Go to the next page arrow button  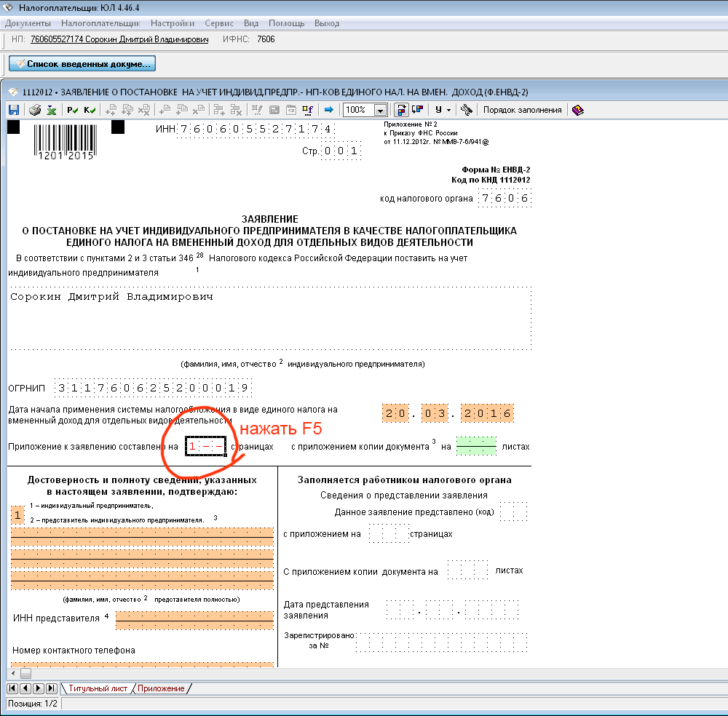click(x=38, y=688)
